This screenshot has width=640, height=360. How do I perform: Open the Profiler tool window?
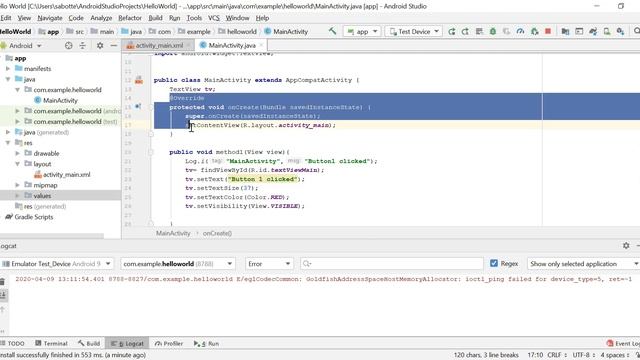pyautogui.click(x=169, y=343)
